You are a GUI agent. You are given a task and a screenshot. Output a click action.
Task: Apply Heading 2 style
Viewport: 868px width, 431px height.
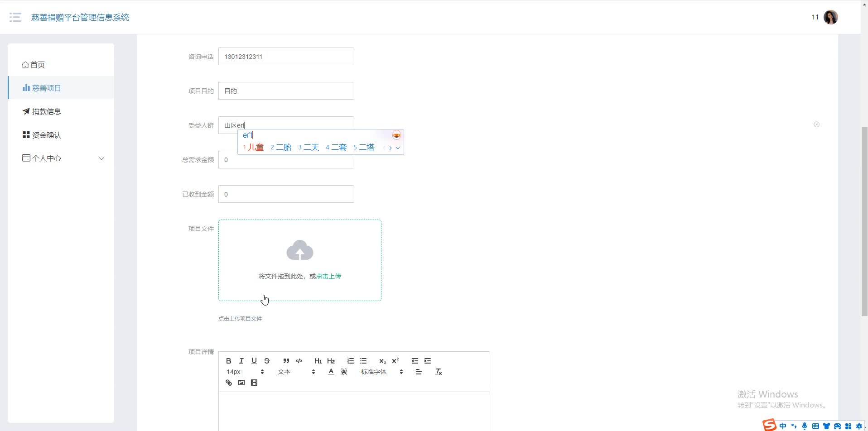(331, 361)
